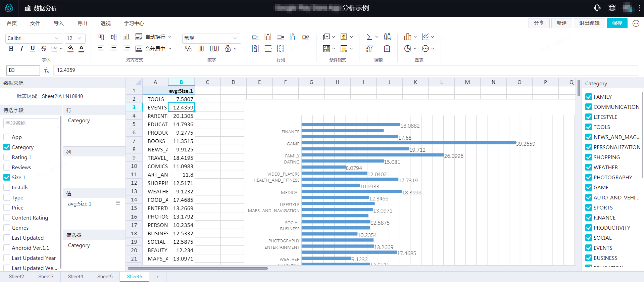
Task: Uncheck GAME in Category filter
Action: click(588, 187)
